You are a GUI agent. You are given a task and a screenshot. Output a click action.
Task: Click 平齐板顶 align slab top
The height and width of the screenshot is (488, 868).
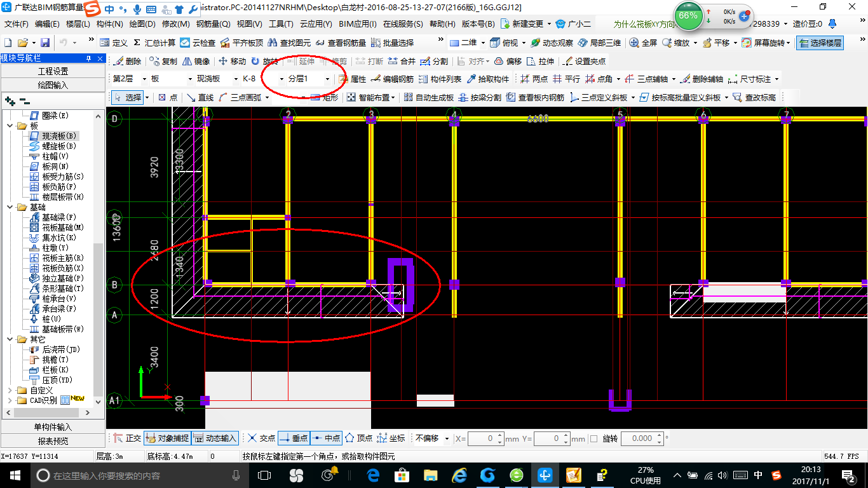pyautogui.click(x=241, y=43)
